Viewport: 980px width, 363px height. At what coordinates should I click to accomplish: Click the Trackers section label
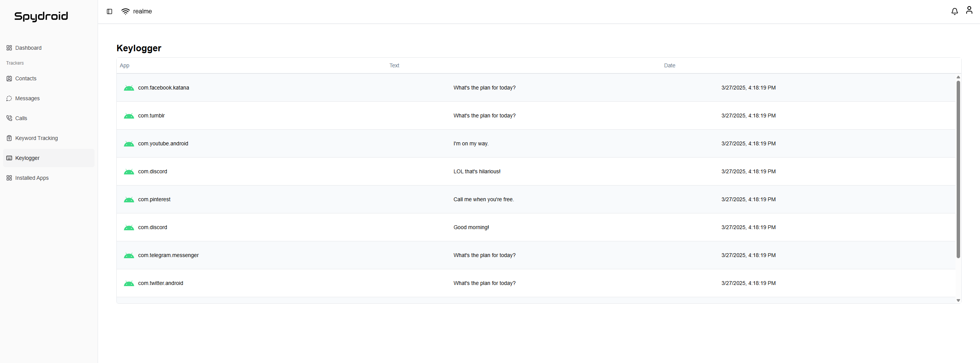pyautogui.click(x=15, y=63)
